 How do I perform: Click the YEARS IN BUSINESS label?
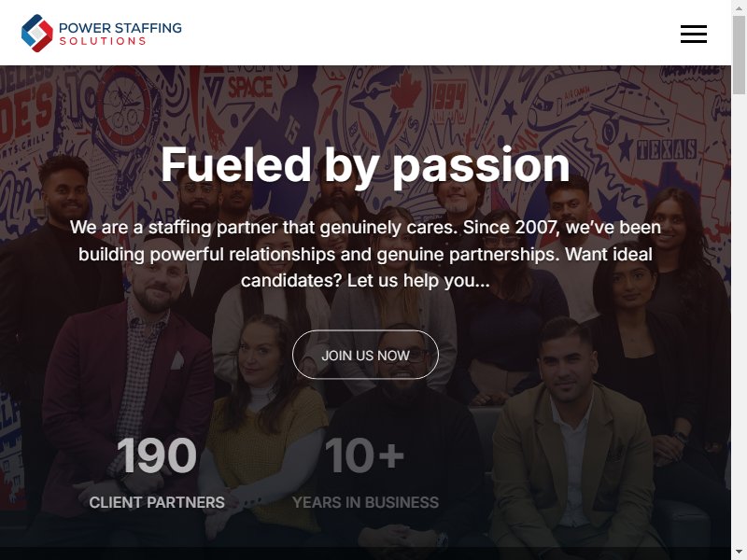point(365,502)
